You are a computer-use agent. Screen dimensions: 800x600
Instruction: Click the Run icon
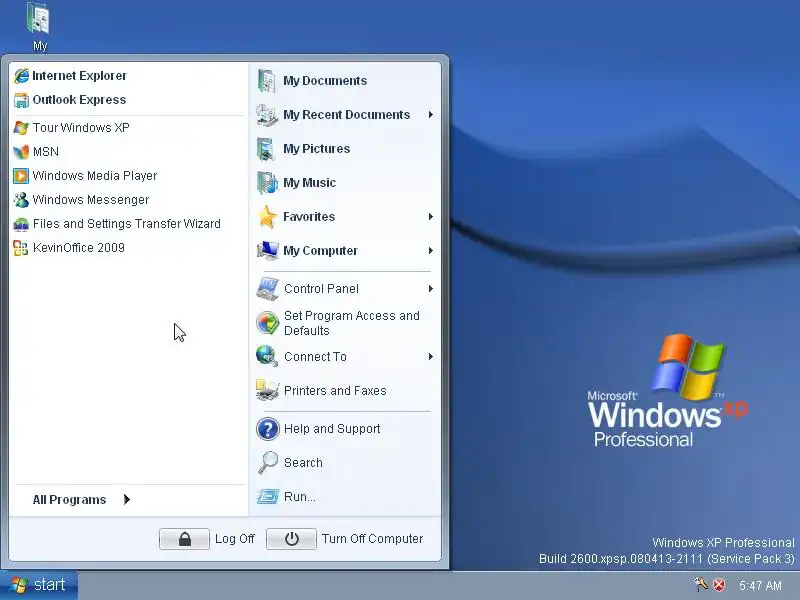click(267, 496)
